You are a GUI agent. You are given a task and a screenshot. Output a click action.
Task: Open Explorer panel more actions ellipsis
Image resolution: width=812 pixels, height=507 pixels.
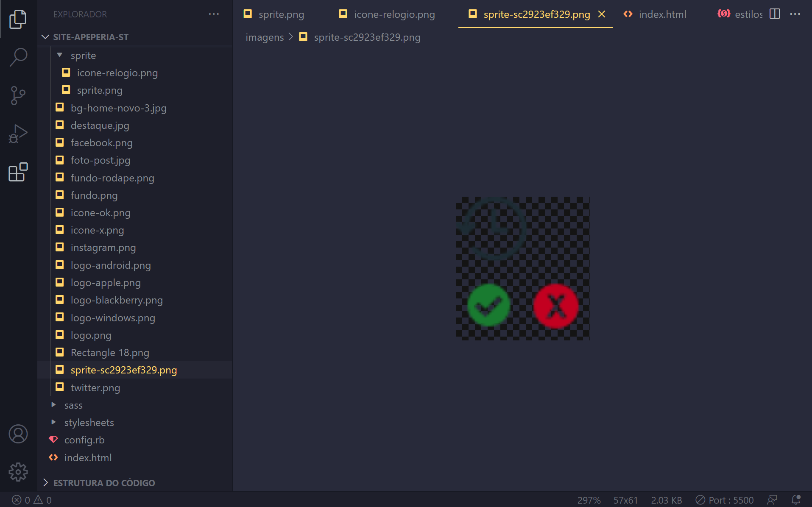(214, 14)
